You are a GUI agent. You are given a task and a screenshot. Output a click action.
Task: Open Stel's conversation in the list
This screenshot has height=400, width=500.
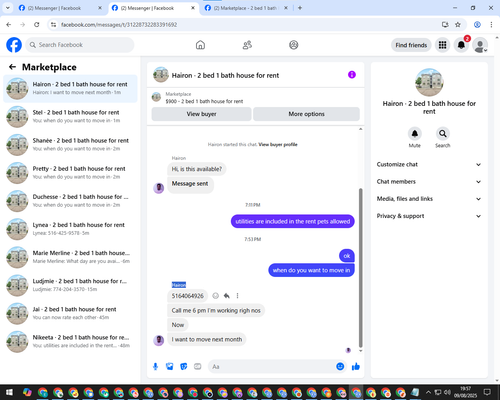pos(70,116)
